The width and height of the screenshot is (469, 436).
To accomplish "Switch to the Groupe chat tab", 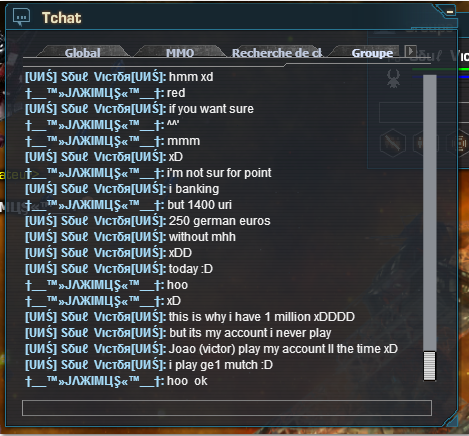I will tap(372, 53).
